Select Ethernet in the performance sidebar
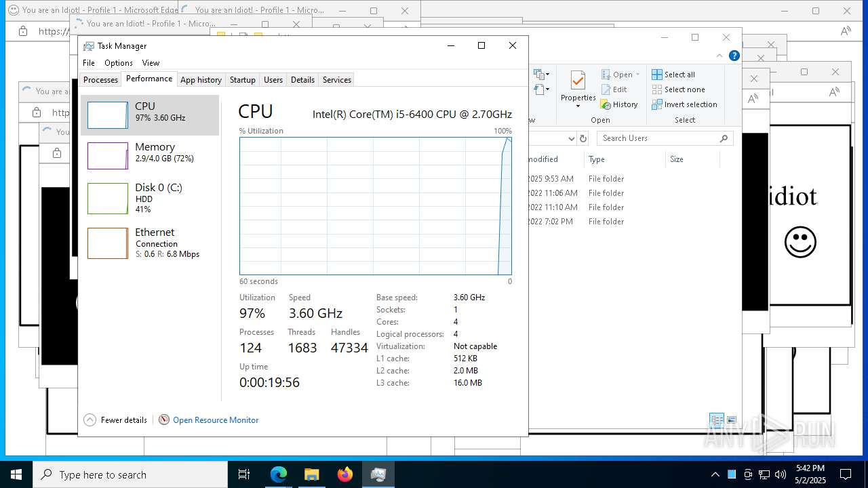The image size is (868, 488). [150, 243]
